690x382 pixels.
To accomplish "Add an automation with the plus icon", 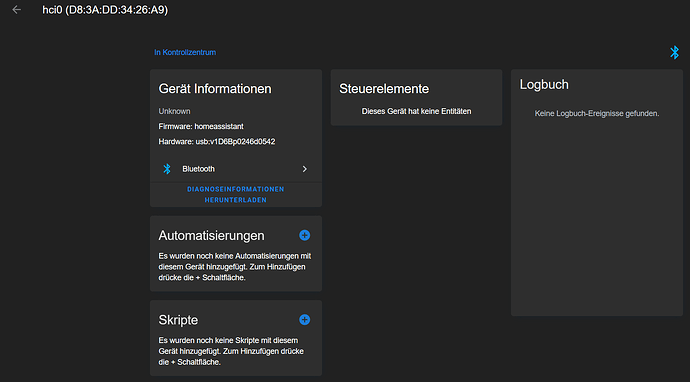I will 305,235.
